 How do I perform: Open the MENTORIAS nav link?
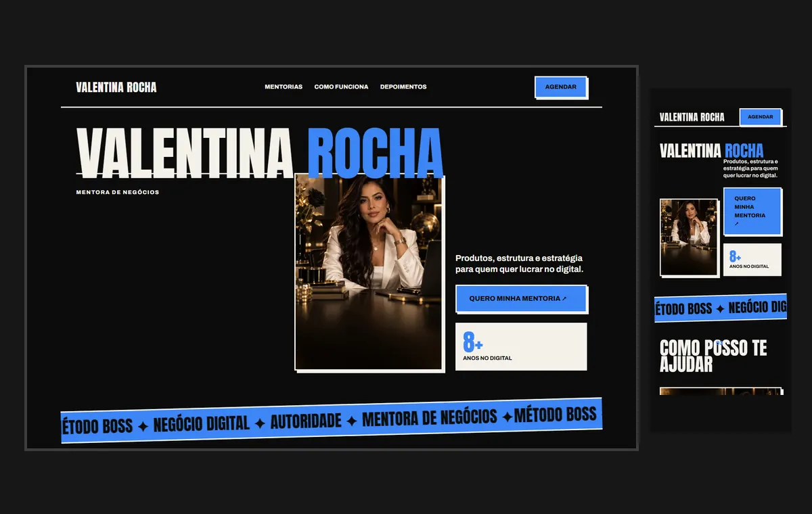[284, 87]
